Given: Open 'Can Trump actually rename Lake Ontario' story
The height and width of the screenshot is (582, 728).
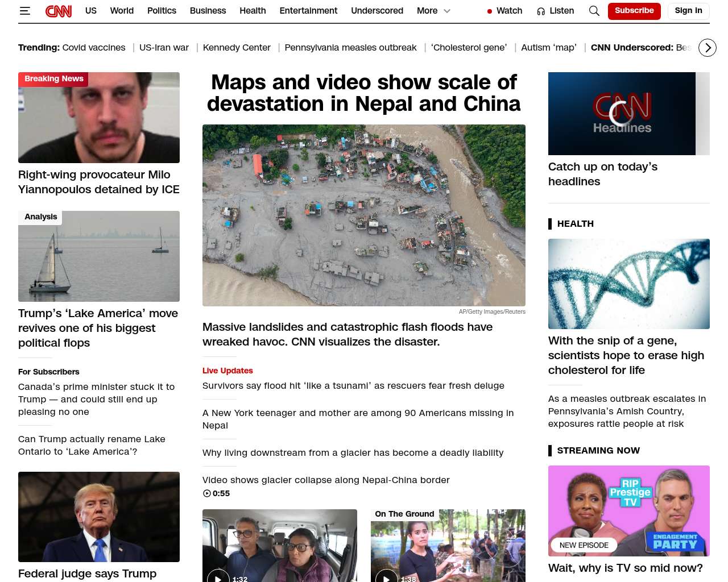Looking at the screenshot, I should coord(92,446).
